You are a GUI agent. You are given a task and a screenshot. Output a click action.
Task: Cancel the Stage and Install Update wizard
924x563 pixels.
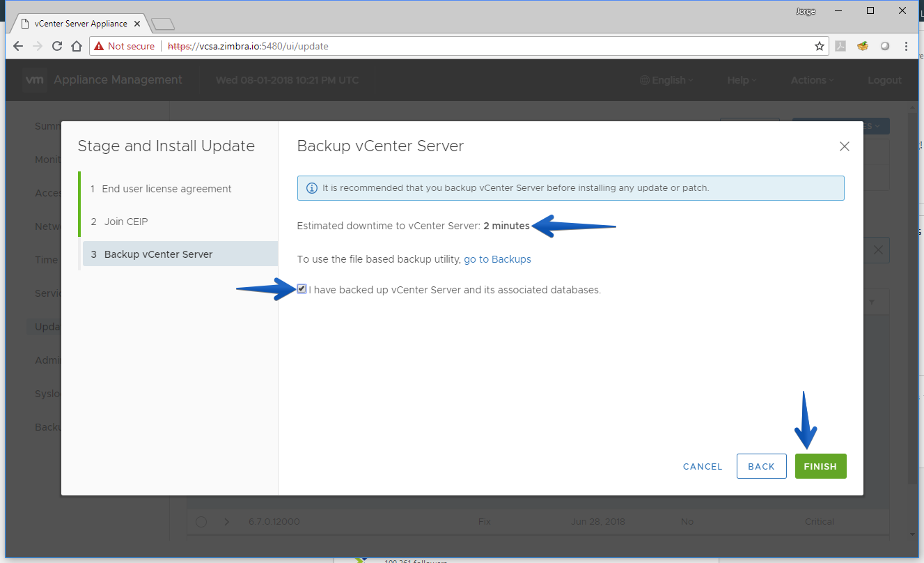[703, 466]
